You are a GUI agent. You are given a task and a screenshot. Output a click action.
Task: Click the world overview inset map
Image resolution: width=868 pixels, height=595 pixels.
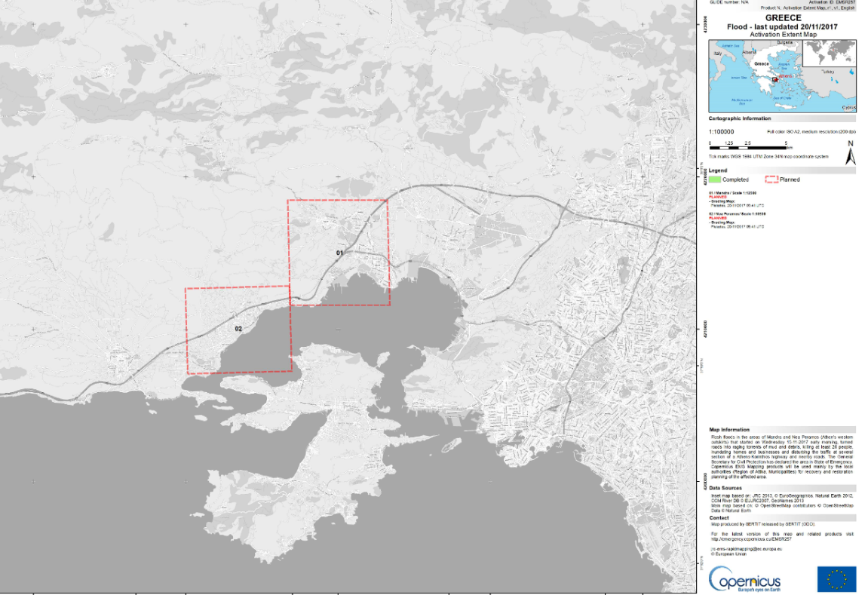(x=830, y=54)
